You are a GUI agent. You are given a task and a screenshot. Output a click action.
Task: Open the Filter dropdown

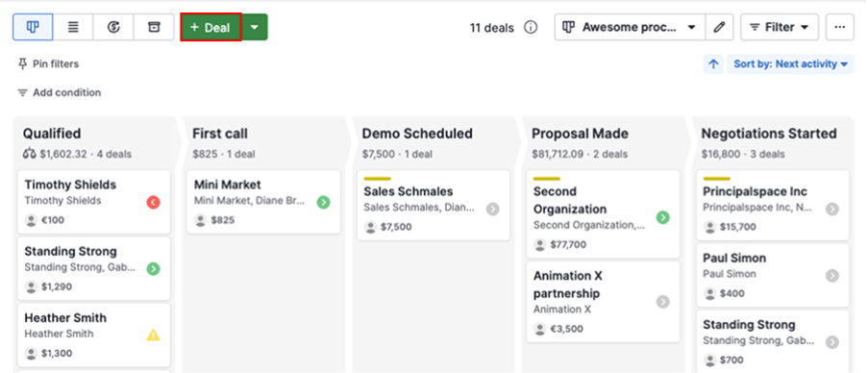point(780,27)
